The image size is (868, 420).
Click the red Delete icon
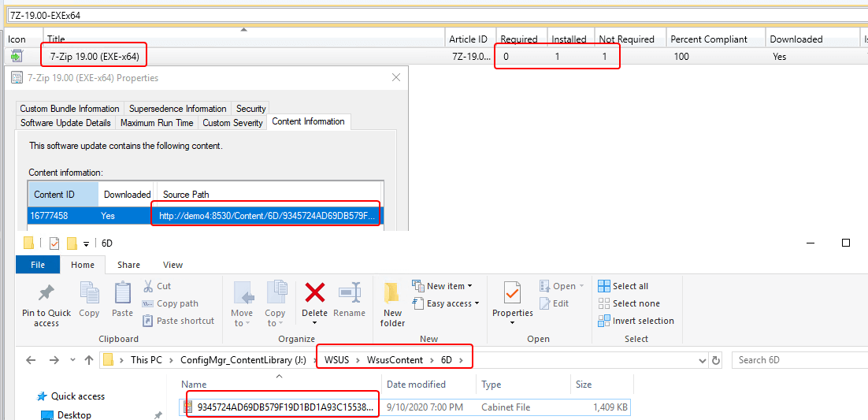(x=315, y=292)
